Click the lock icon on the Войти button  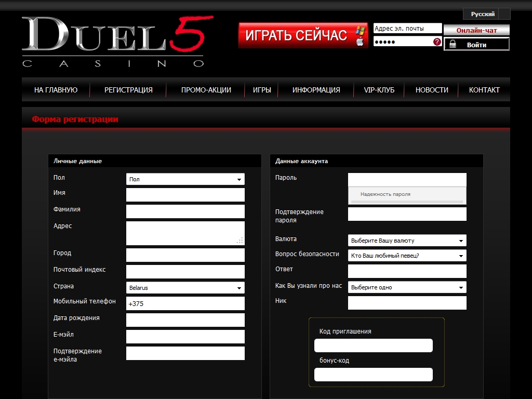pyautogui.click(x=453, y=45)
